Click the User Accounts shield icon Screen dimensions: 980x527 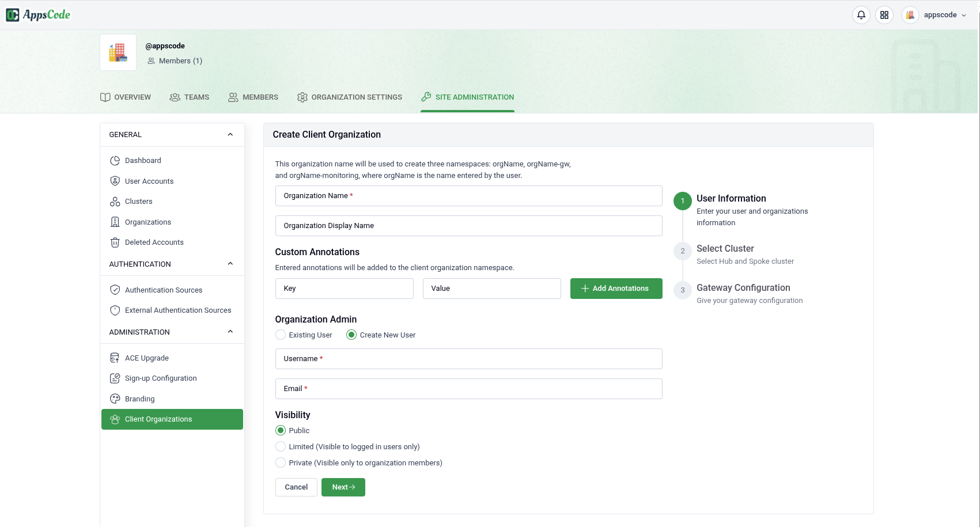point(115,181)
